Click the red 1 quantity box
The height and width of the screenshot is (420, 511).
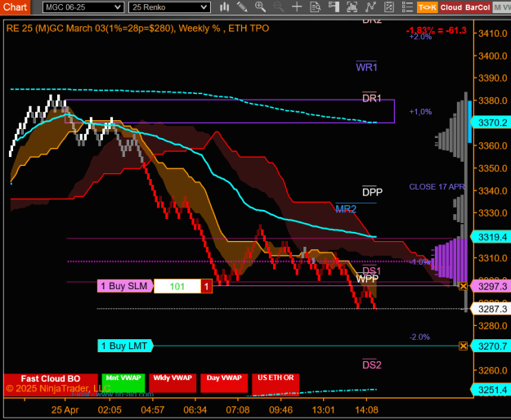(x=206, y=286)
